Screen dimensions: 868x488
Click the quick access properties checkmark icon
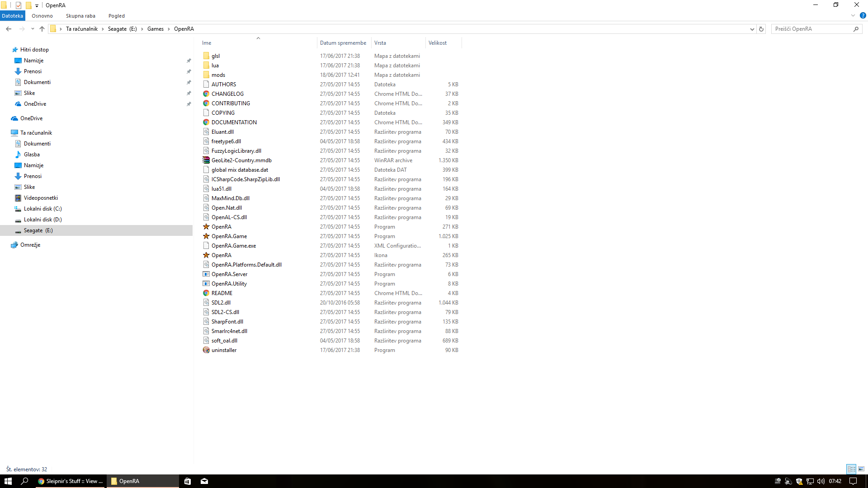(x=19, y=5)
